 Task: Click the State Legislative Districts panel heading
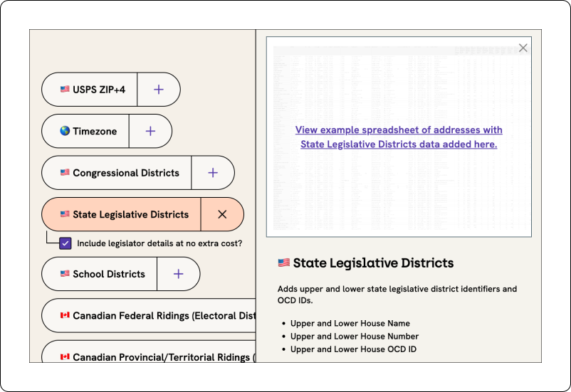366,263
